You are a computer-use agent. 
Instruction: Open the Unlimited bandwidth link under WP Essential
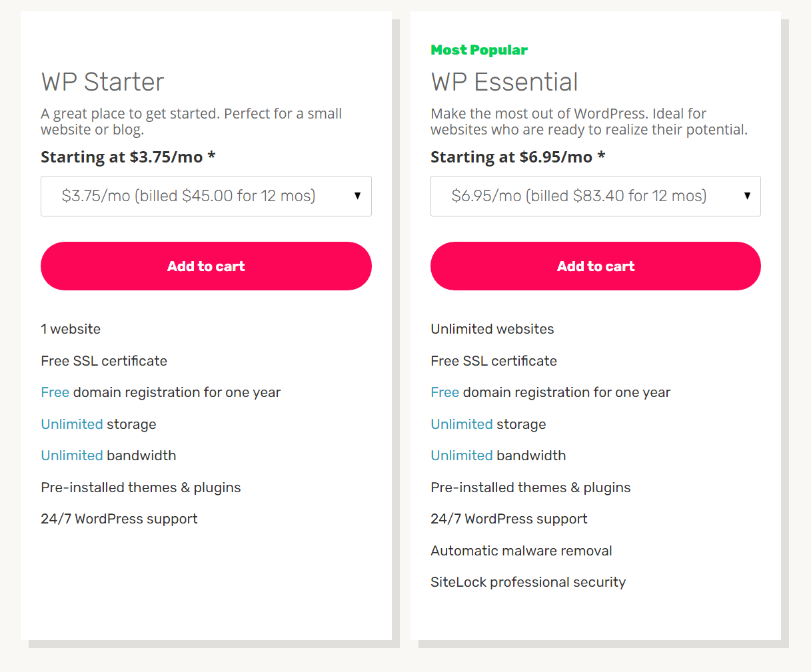pyautogui.click(x=462, y=455)
